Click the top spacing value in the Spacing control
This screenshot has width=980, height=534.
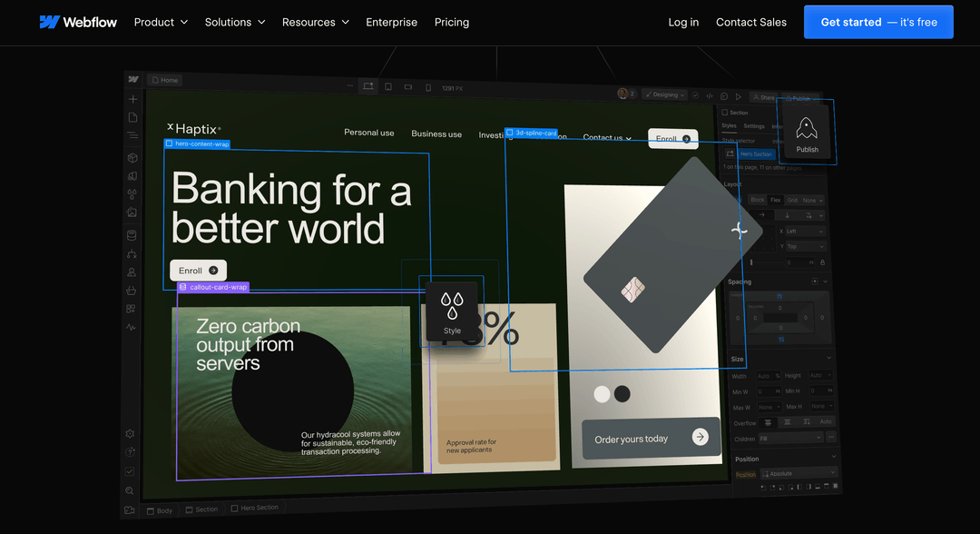[x=779, y=296]
